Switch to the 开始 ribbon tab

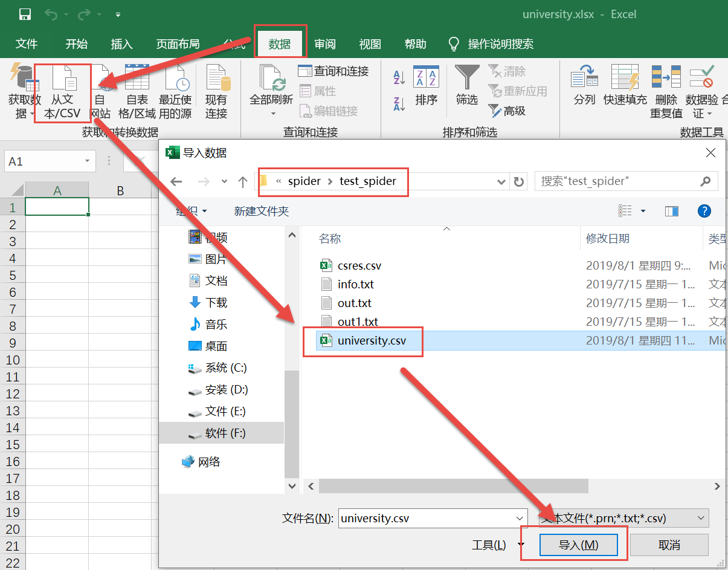click(x=77, y=44)
